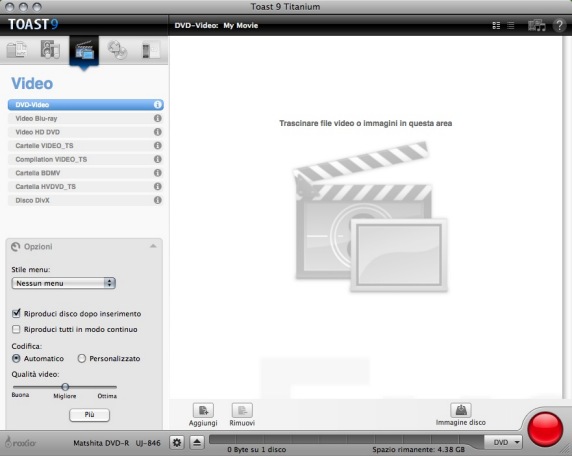Open the Copy project category icon

click(x=117, y=50)
